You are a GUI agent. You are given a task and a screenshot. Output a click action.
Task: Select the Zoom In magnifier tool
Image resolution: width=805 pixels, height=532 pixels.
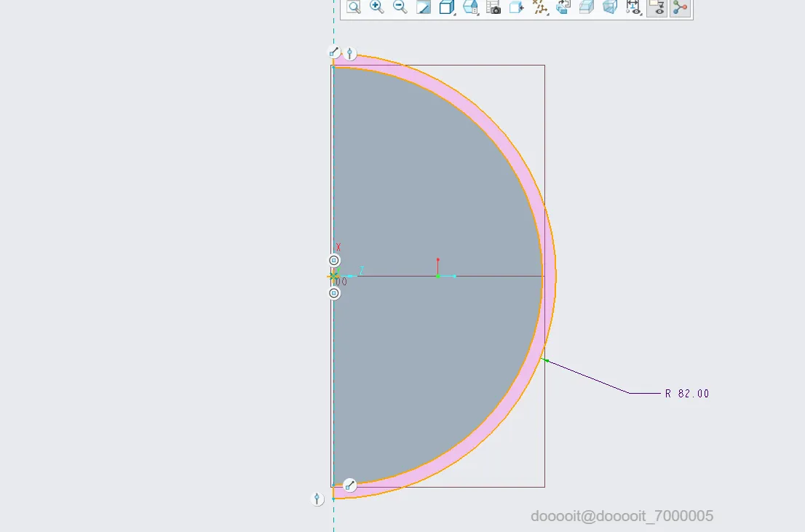click(377, 7)
